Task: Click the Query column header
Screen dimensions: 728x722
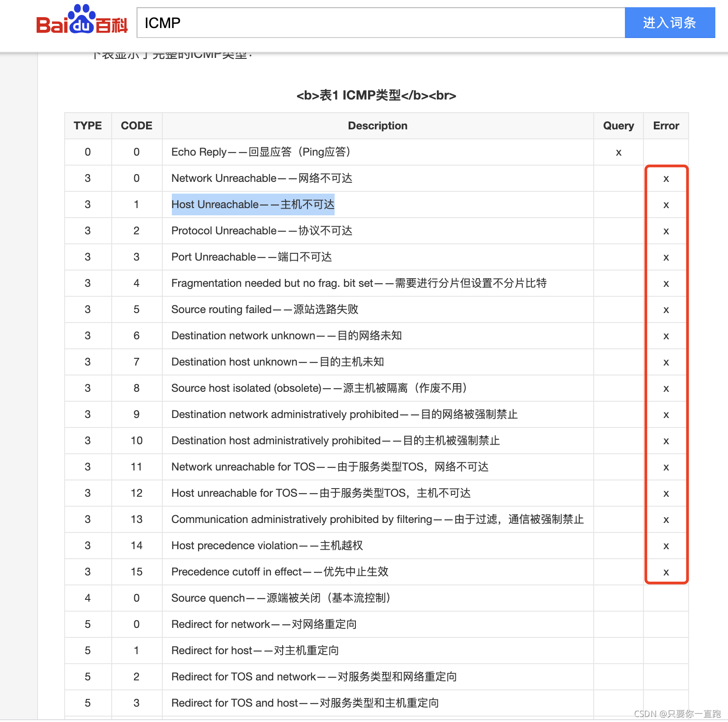Action: coord(619,126)
